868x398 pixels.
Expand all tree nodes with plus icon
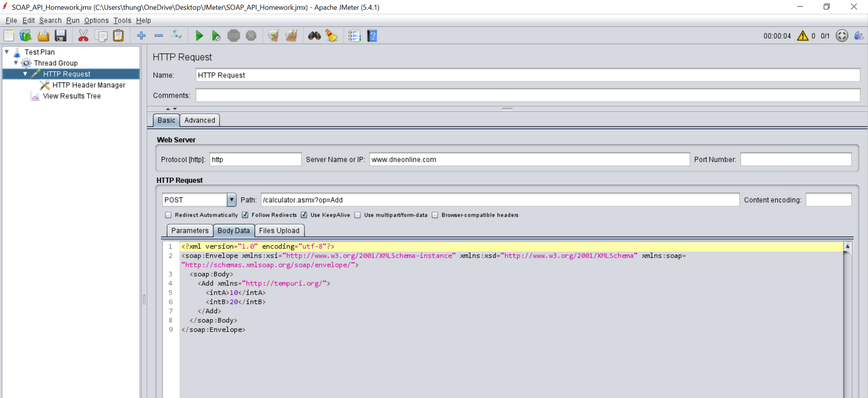[141, 36]
